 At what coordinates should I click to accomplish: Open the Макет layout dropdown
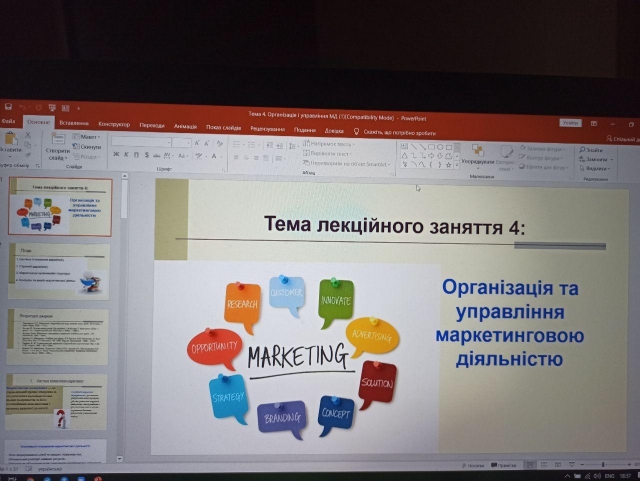(86, 136)
